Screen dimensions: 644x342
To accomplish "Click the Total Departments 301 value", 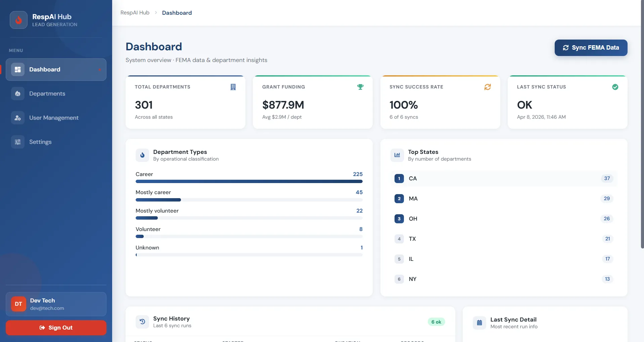I will (144, 105).
